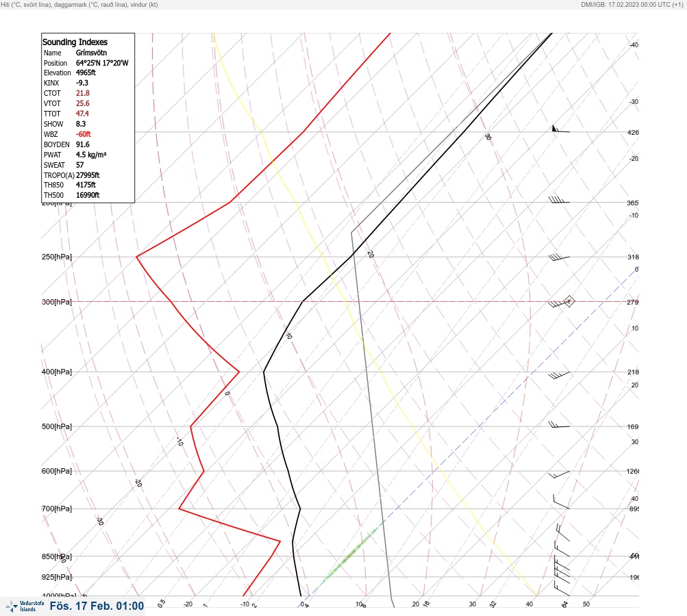This screenshot has width=687, height=616.
Task: Click the 500[hPa] pressure label
Action: (57, 426)
